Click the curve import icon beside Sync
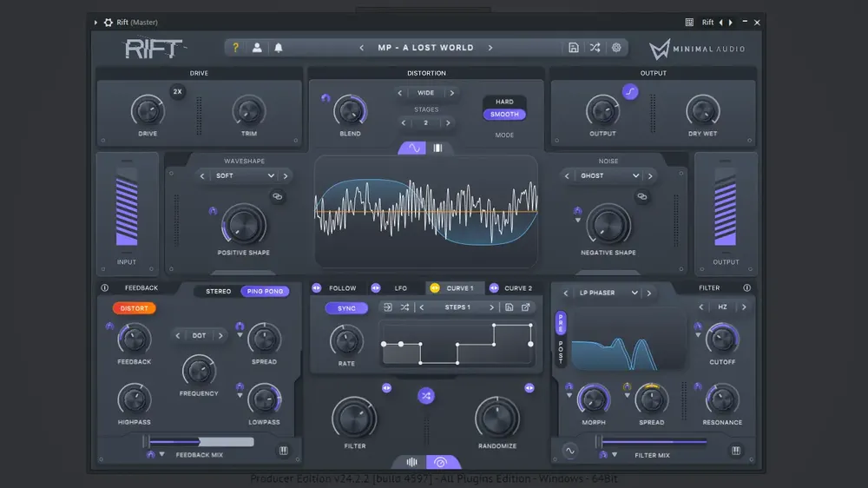868x488 pixels. pyautogui.click(x=387, y=307)
